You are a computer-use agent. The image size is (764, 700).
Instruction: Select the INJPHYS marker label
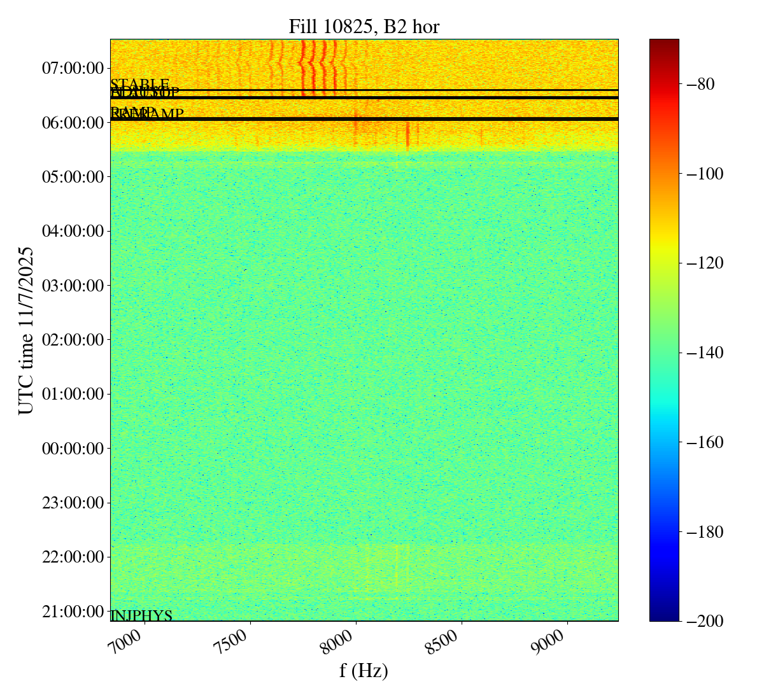(x=141, y=615)
